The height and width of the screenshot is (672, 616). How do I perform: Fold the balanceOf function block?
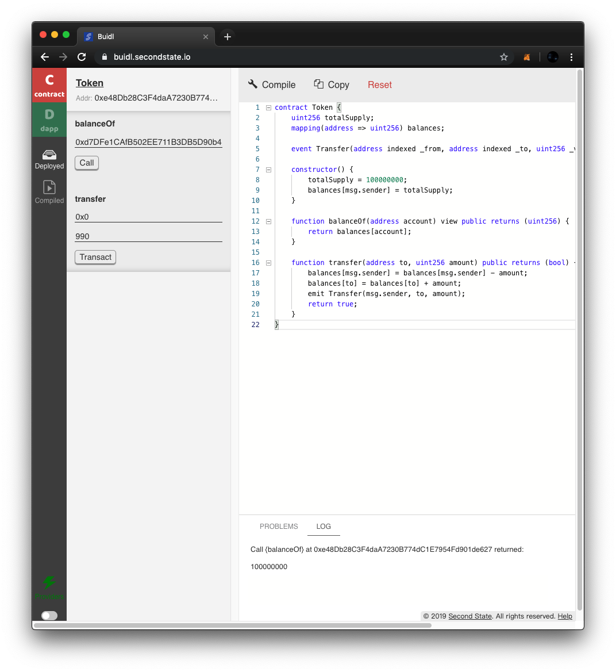click(268, 221)
